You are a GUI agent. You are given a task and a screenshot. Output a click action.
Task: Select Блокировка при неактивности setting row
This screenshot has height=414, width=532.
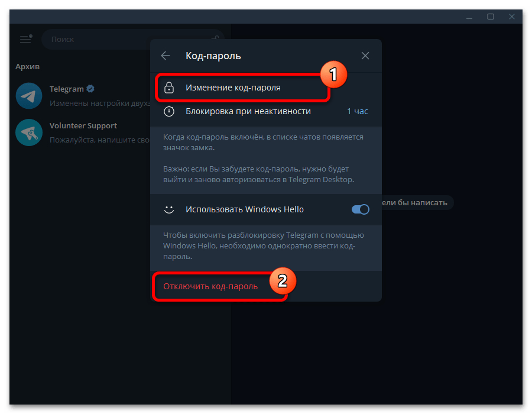pos(266,111)
